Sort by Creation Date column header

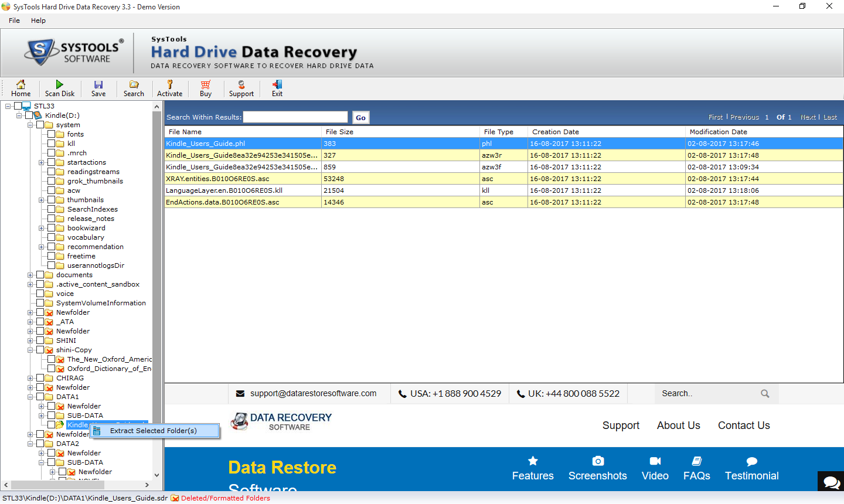pos(607,132)
